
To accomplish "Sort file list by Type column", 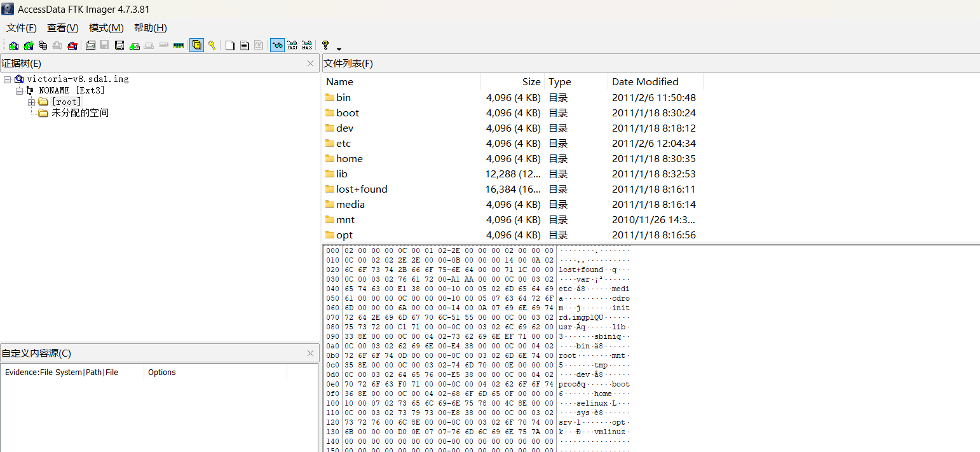I will (x=576, y=82).
